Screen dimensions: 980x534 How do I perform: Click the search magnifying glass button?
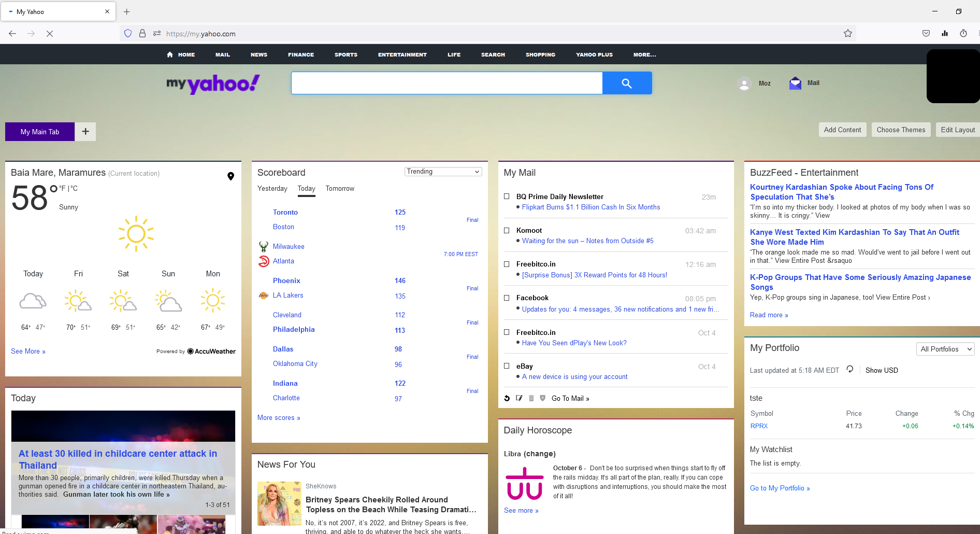pyautogui.click(x=627, y=83)
